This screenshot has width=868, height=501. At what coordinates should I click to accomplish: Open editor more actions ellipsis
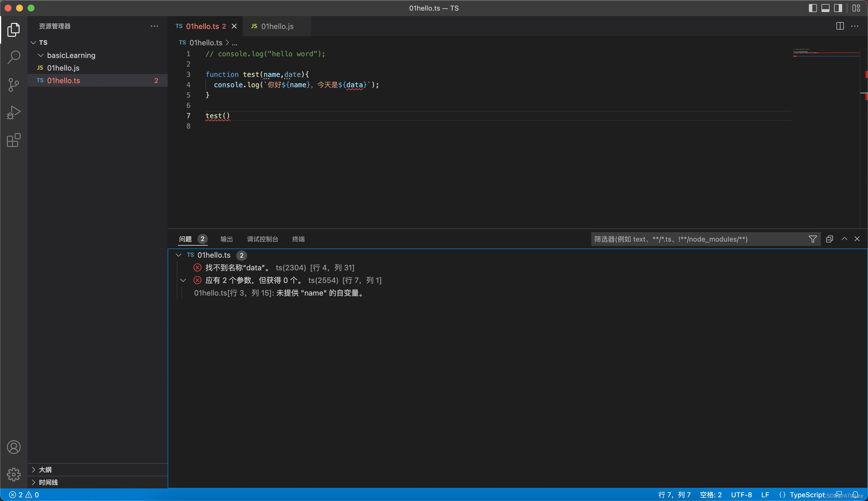[855, 26]
